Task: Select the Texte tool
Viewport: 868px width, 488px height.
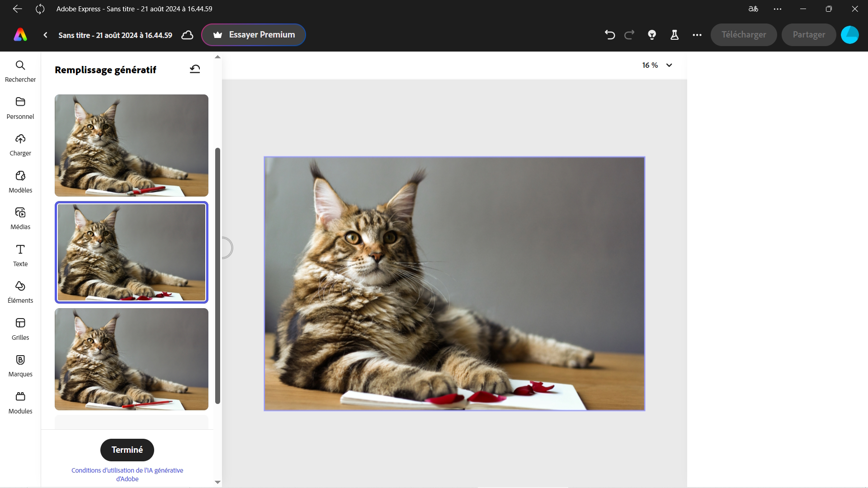Action: [x=20, y=256]
